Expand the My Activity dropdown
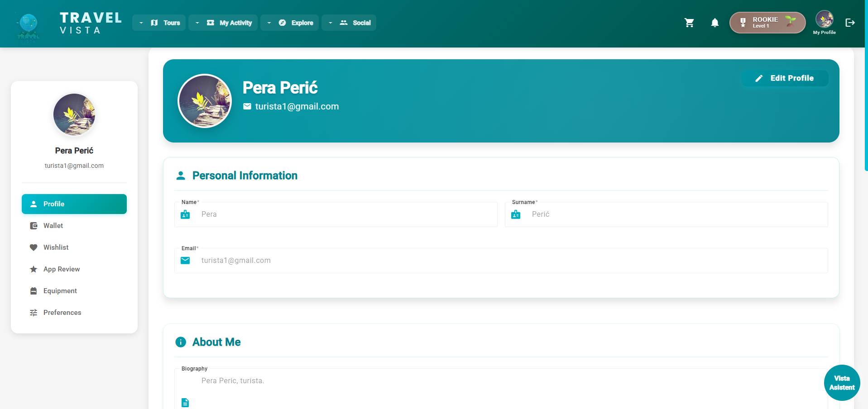This screenshot has height=409, width=868. point(223,23)
